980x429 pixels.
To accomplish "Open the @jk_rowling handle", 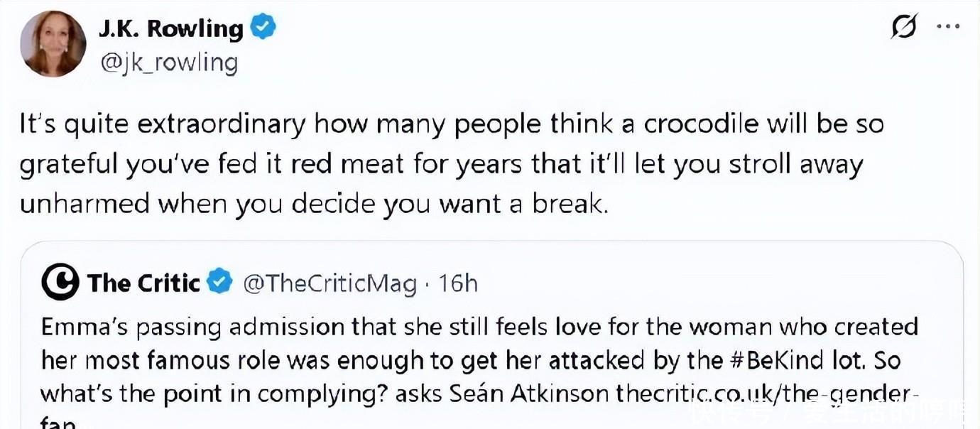I will 169,63.
